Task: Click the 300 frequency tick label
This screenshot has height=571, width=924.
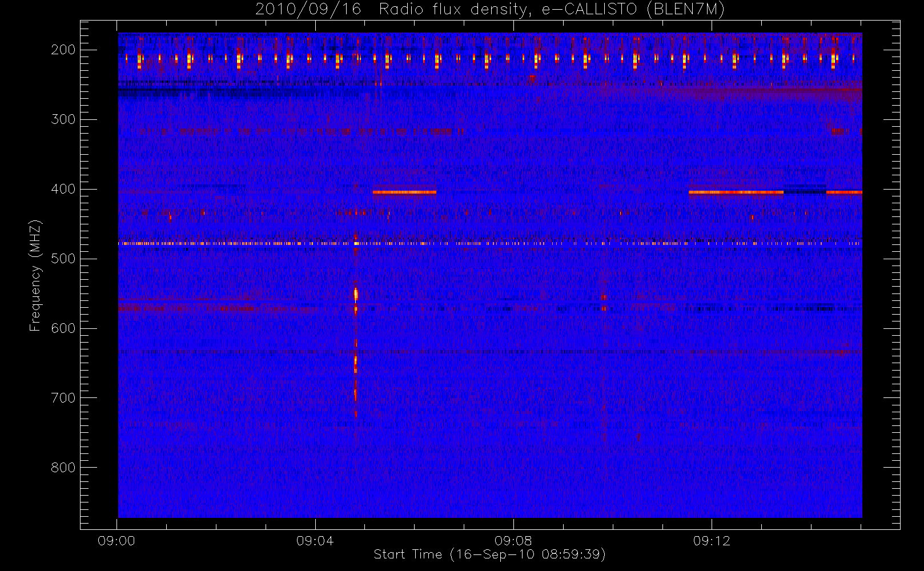Action: pyautogui.click(x=63, y=119)
